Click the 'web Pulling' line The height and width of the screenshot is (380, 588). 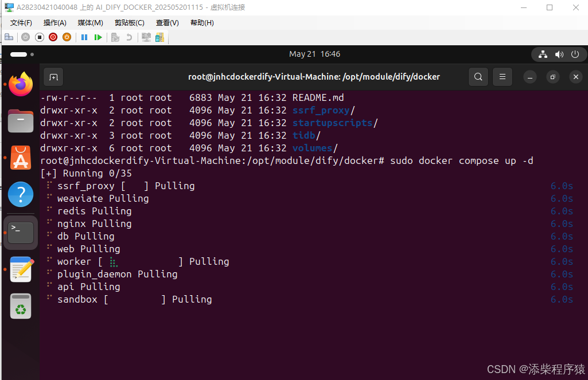(x=88, y=249)
